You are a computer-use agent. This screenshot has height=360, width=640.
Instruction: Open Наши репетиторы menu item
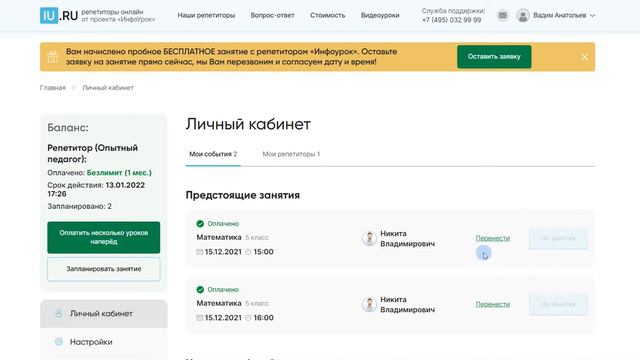[206, 16]
